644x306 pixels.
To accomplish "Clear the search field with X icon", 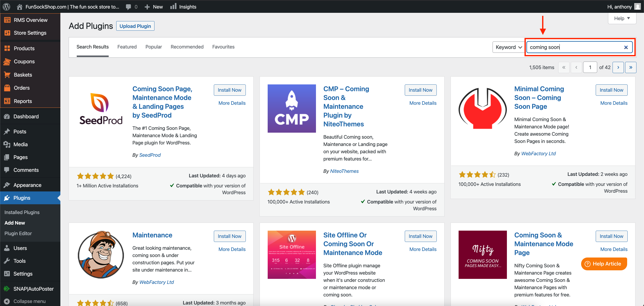I will point(626,47).
